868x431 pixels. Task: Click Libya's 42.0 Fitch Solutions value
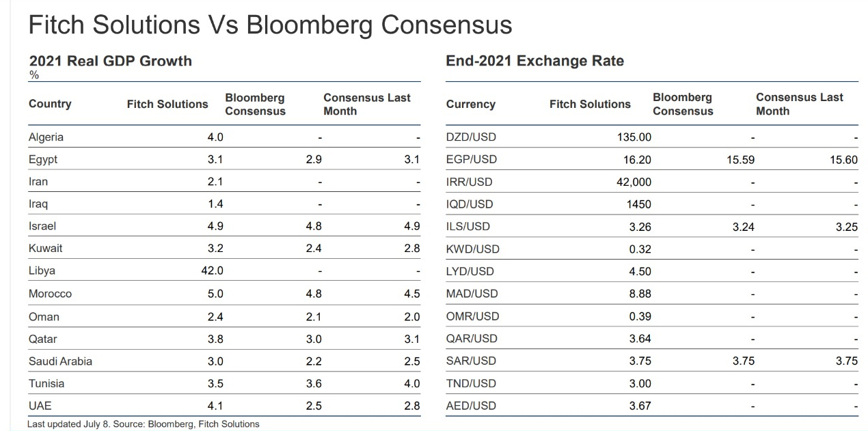pyautogui.click(x=212, y=270)
